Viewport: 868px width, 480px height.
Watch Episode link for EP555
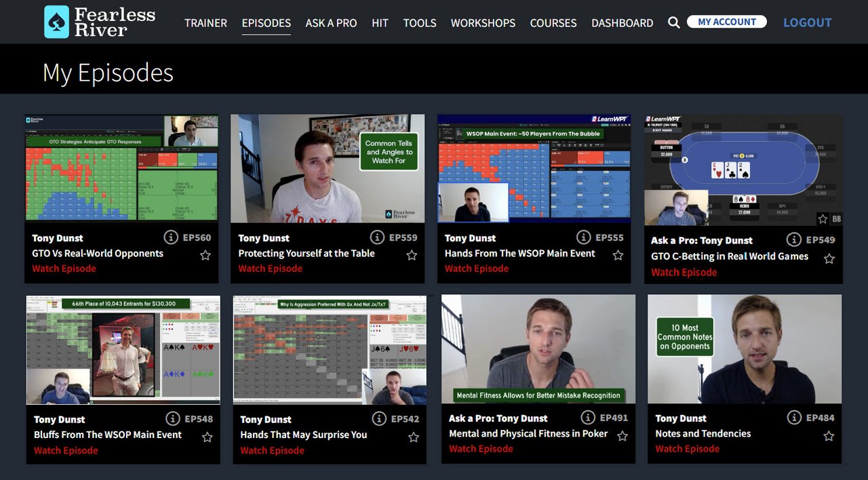click(476, 268)
